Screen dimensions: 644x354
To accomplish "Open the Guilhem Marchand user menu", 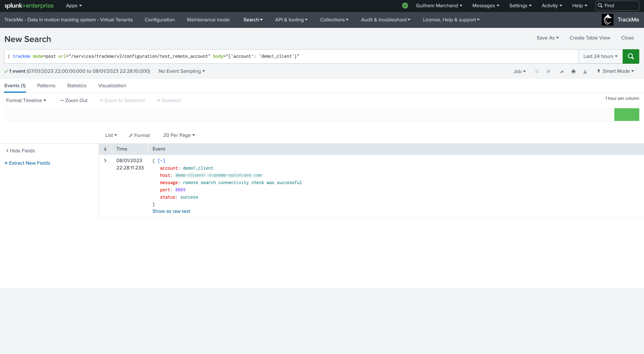I will coord(439,5).
